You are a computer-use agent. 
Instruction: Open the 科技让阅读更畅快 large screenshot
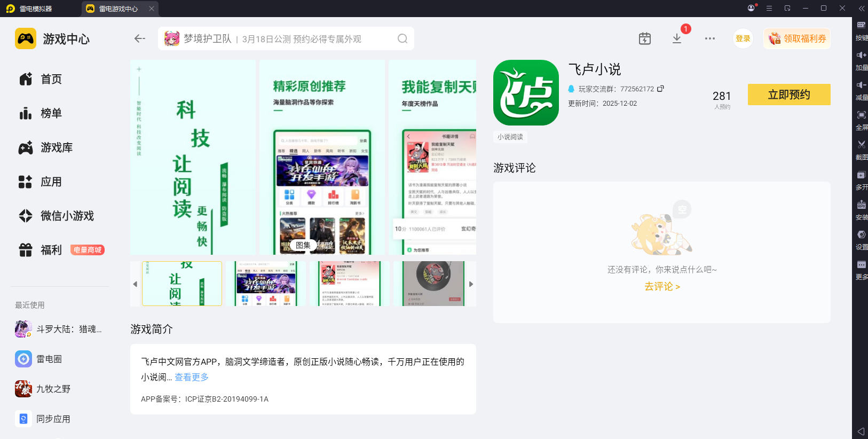coord(193,157)
